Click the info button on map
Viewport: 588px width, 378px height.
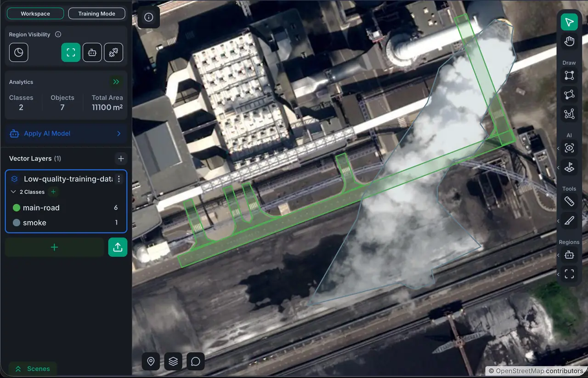pyautogui.click(x=149, y=17)
